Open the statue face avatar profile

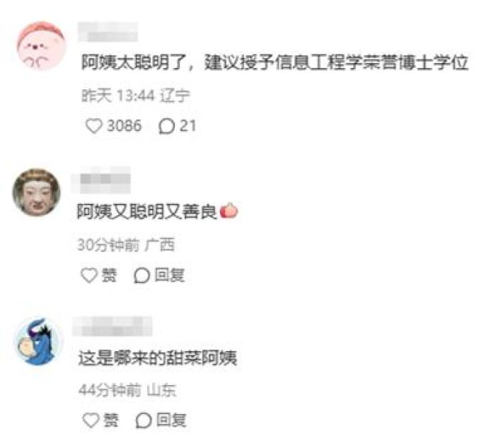[37, 193]
